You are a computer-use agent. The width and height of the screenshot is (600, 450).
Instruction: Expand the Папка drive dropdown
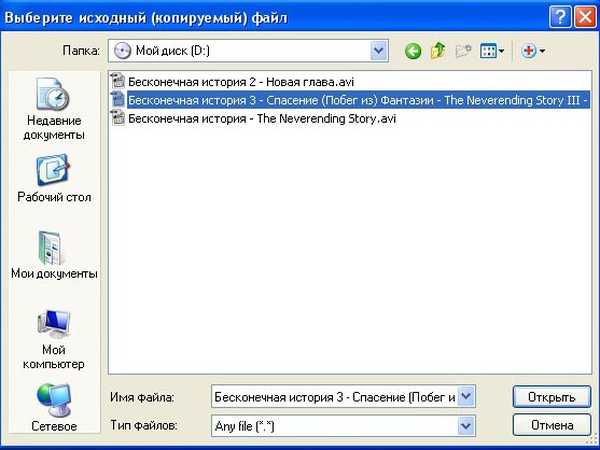point(379,51)
